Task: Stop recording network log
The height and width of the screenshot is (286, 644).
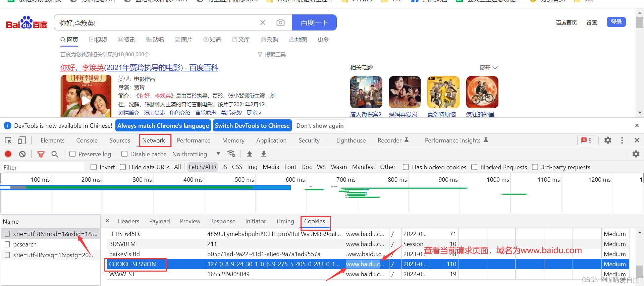Action: [x=8, y=154]
